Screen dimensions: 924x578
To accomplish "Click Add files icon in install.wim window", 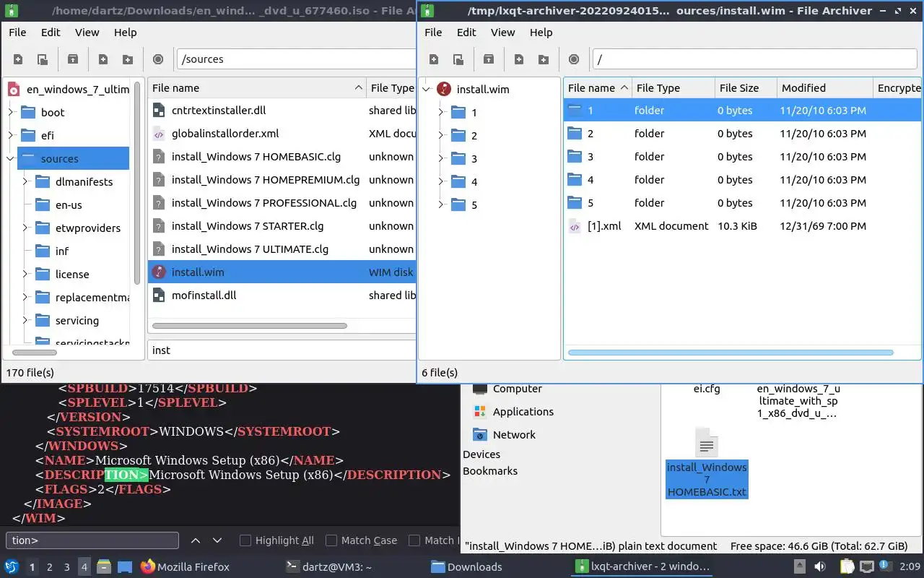I will tap(519, 59).
